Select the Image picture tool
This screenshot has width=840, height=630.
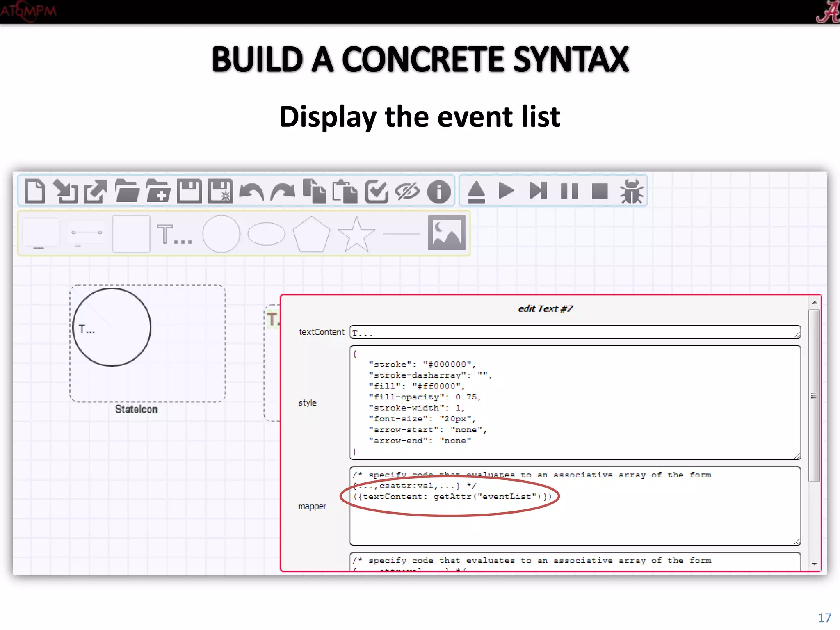447,233
